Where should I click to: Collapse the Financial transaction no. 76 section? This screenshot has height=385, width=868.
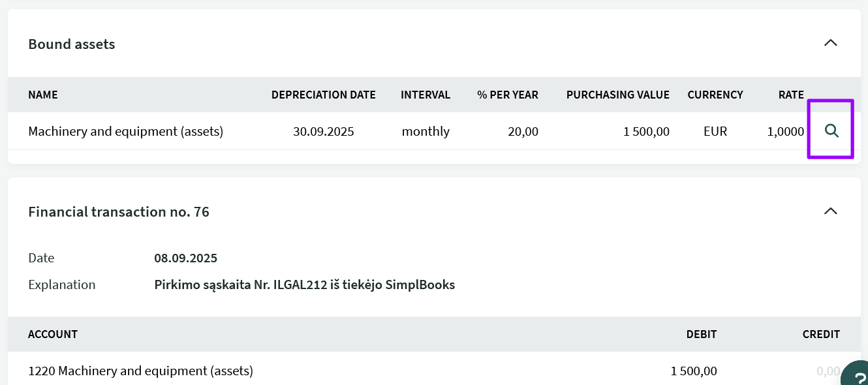click(830, 211)
